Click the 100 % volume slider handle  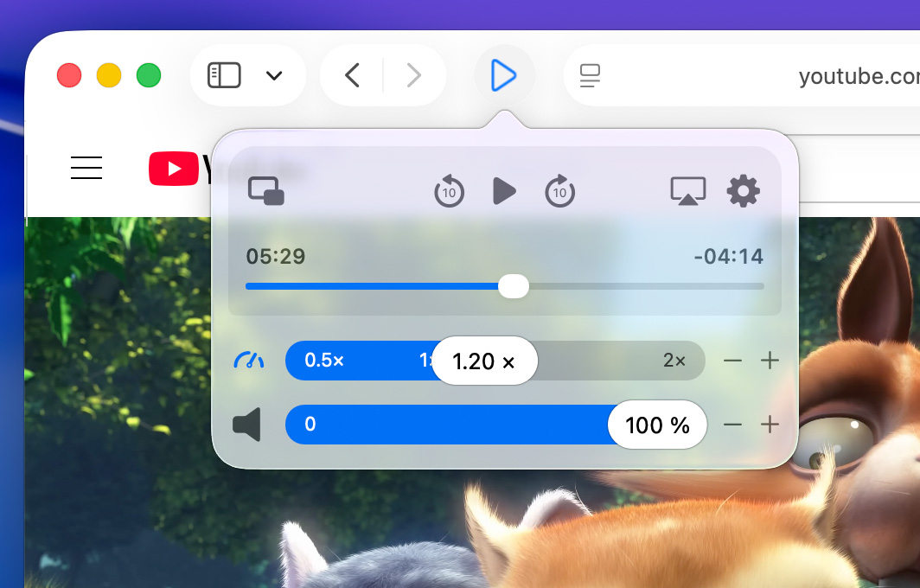(657, 425)
